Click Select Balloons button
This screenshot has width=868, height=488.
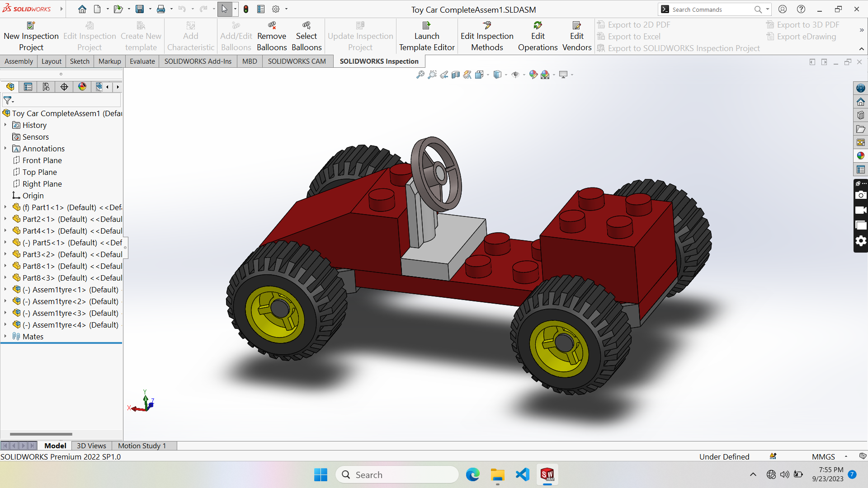click(x=307, y=36)
